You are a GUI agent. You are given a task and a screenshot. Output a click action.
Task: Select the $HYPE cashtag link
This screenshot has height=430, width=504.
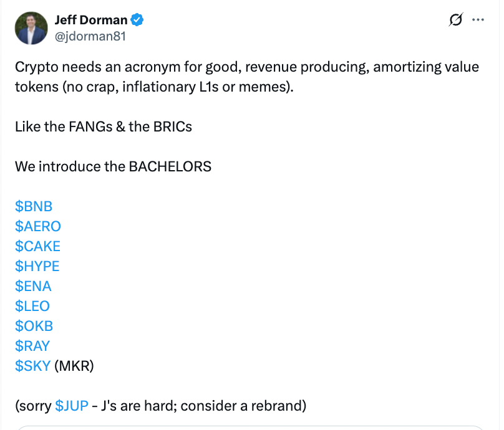pos(37,266)
